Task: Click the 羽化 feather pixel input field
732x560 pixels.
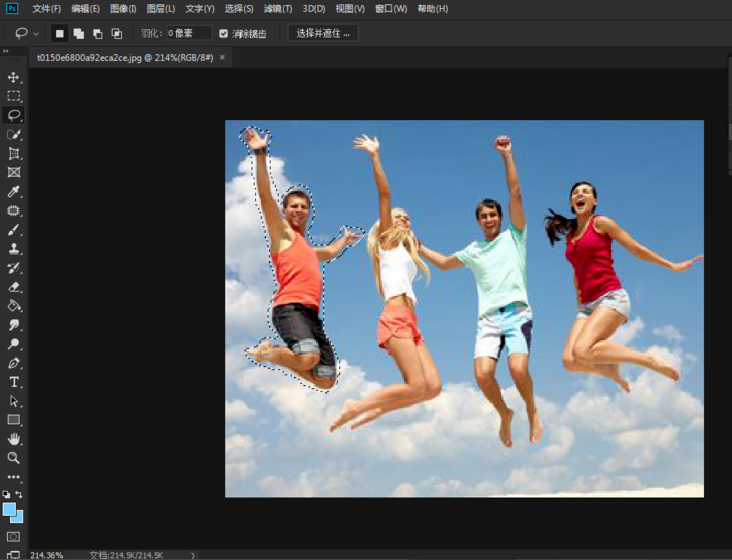Action: coord(189,33)
